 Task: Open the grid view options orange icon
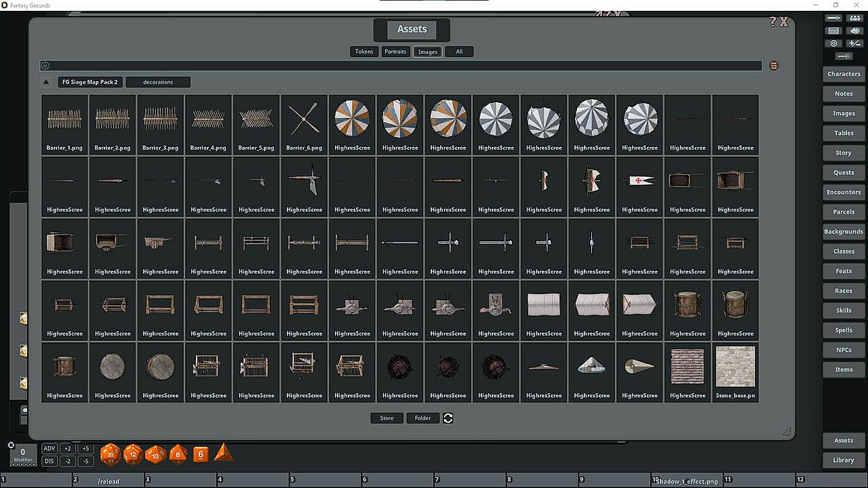point(774,66)
